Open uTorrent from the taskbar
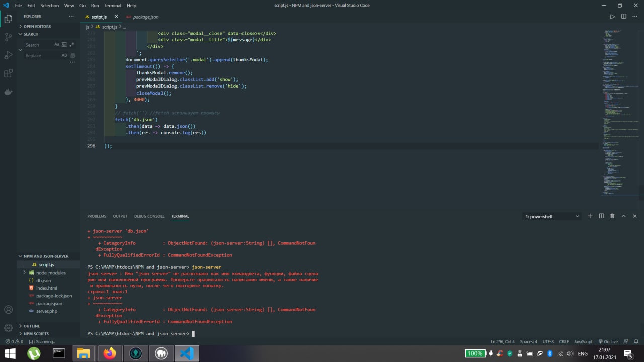 [x=34, y=353]
